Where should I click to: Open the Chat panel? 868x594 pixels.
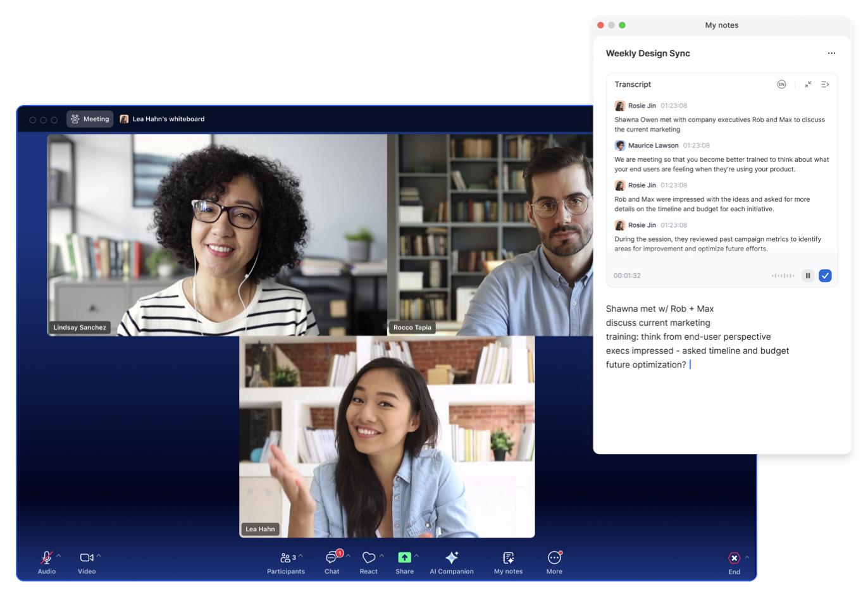pyautogui.click(x=332, y=558)
